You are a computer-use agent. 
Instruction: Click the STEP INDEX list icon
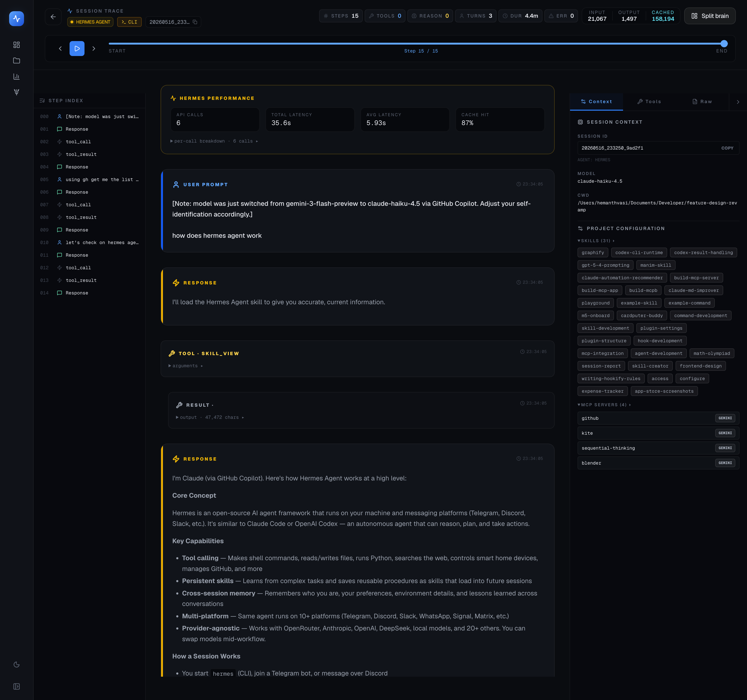(x=42, y=101)
